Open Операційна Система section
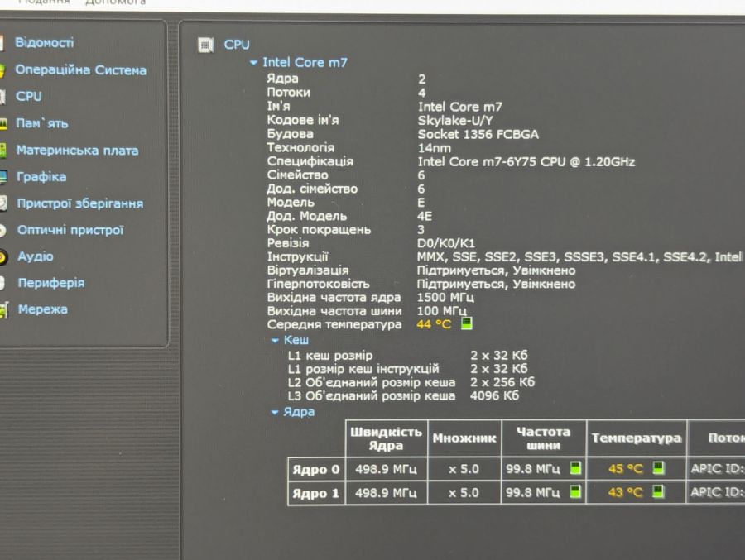The image size is (745, 560). 81,69
